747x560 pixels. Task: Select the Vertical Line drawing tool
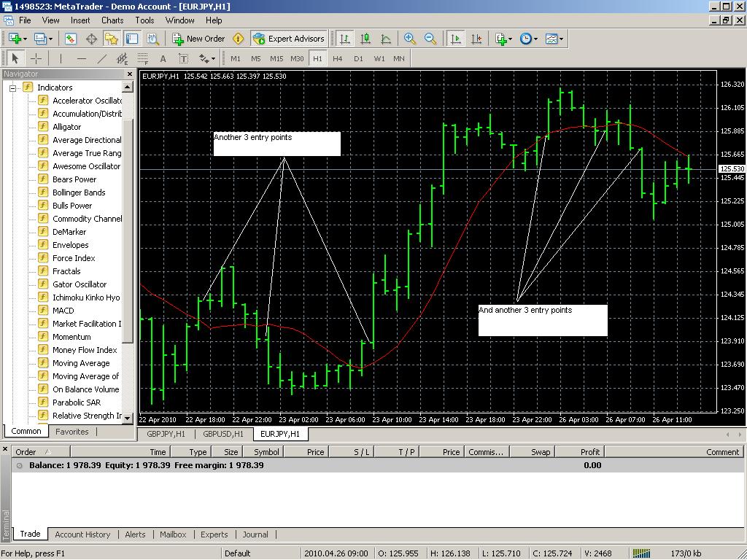coord(61,58)
